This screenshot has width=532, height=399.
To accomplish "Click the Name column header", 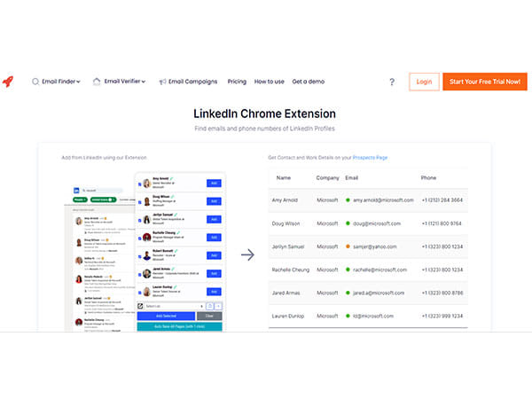I will (x=284, y=178).
